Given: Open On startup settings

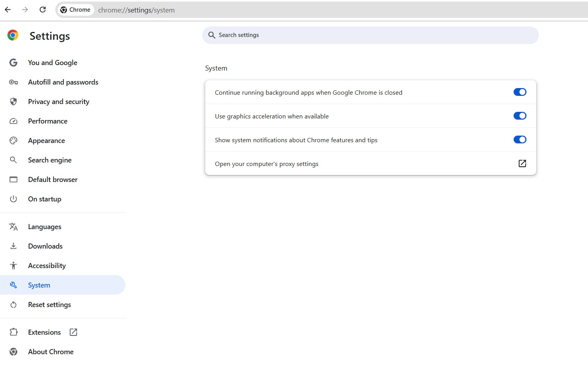Looking at the screenshot, I should [x=45, y=199].
